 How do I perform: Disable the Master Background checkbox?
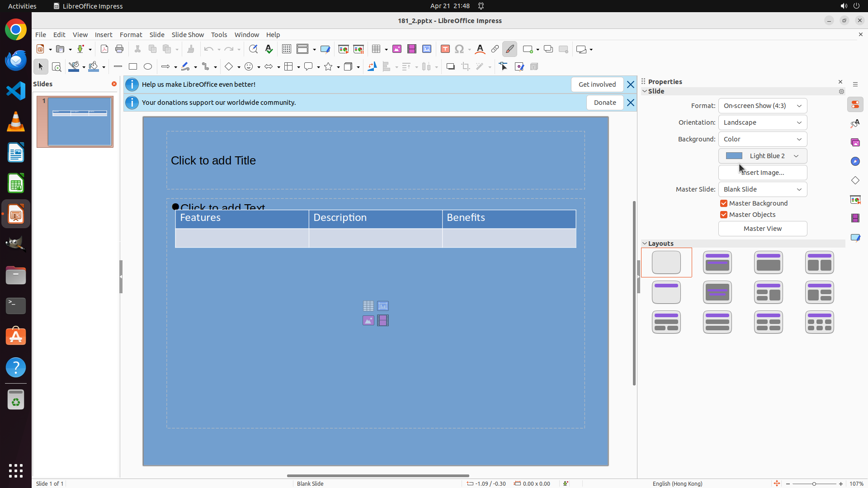724,203
